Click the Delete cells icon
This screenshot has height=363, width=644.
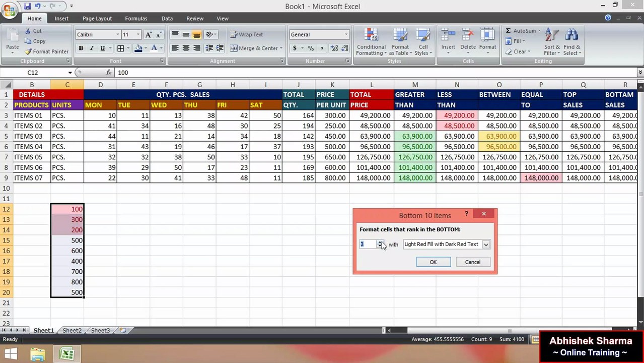(468, 35)
